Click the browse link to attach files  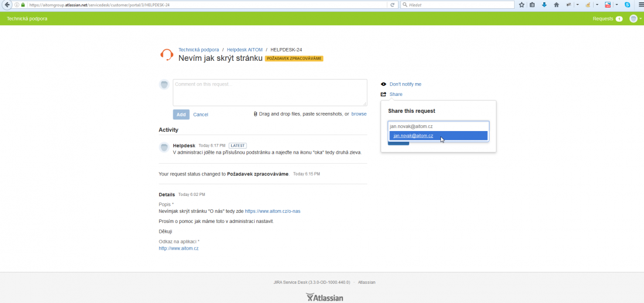click(359, 114)
